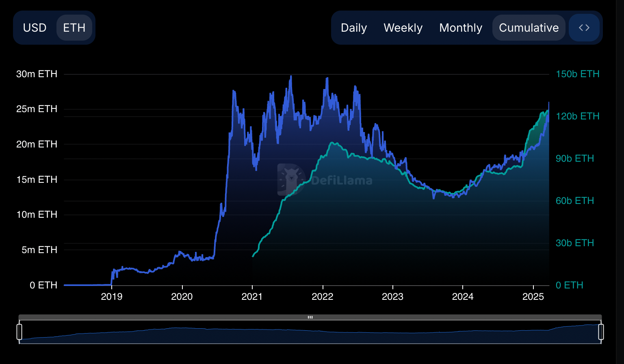Click the grip icon atop the range bar
This screenshot has height=364, width=624.
310,317
